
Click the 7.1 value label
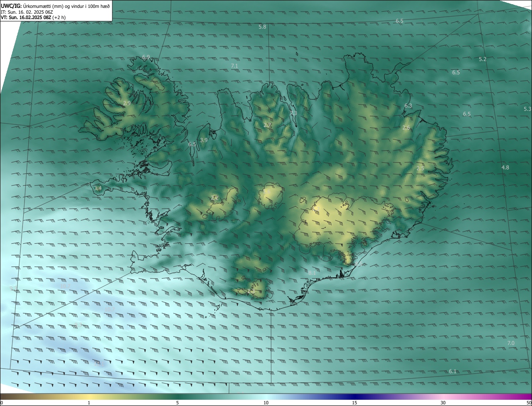tap(234, 66)
